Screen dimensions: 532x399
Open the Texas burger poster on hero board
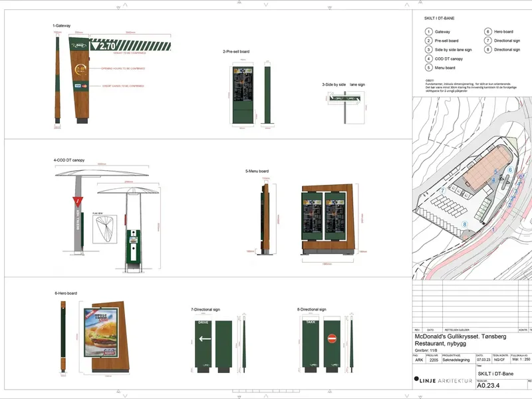(x=101, y=332)
